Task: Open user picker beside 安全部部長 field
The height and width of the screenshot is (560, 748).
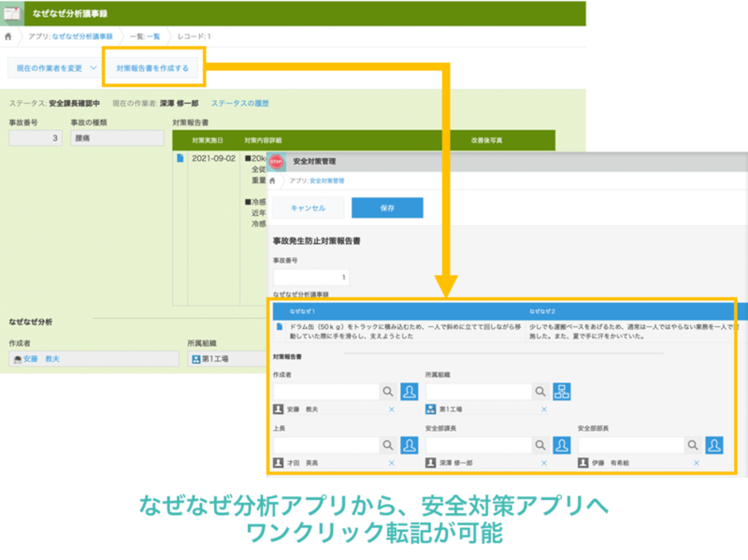Action: tap(714, 445)
